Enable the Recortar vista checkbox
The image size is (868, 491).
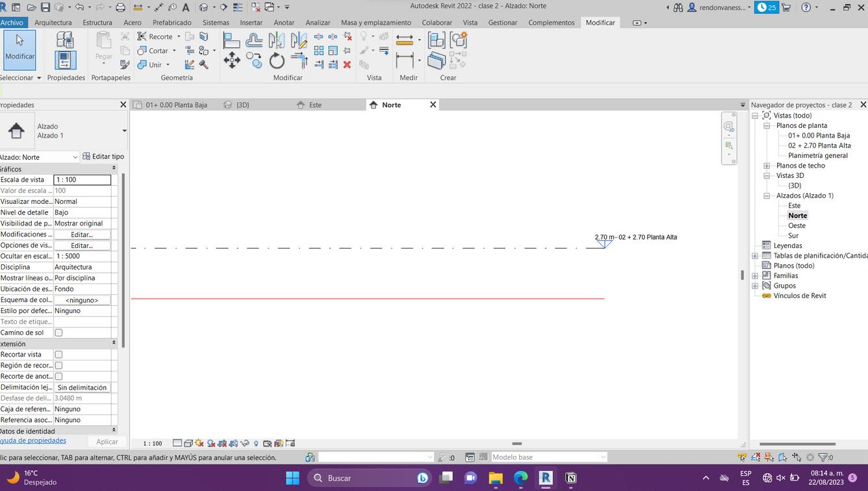pyautogui.click(x=58, y=355)
